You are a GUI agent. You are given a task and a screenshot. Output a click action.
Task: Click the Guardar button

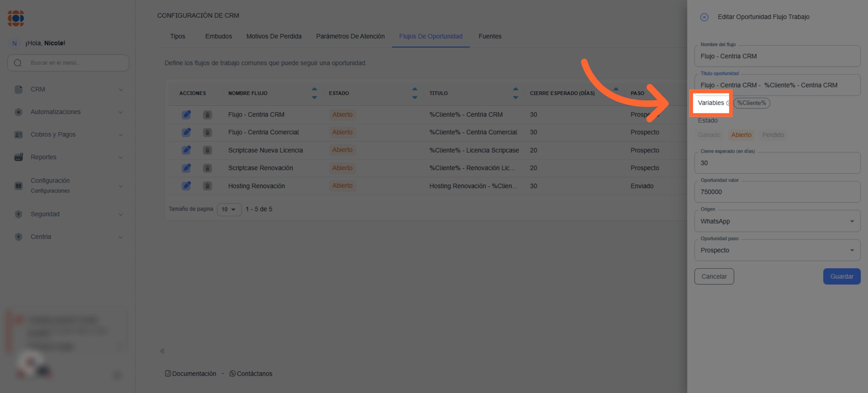tap(842, 276)
